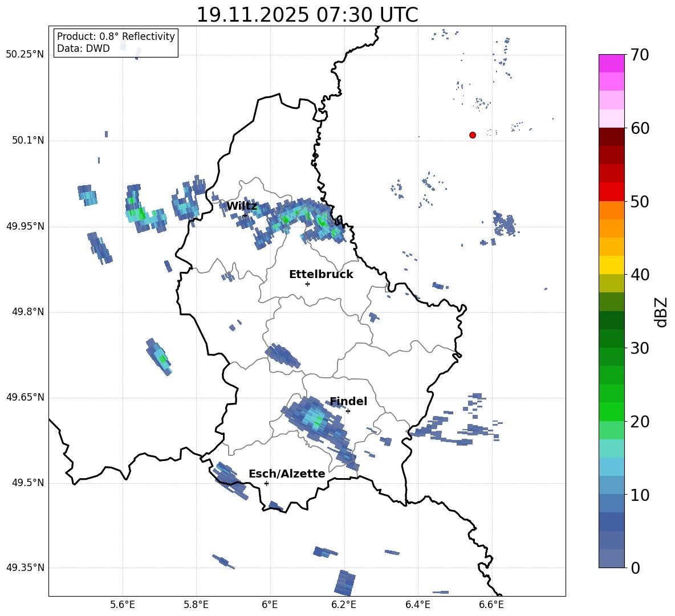This screenshot has width=675, height=616.
Task: Click the Ettelbruck cross marker
Action: pyautogui.click(x=307, y=284)
